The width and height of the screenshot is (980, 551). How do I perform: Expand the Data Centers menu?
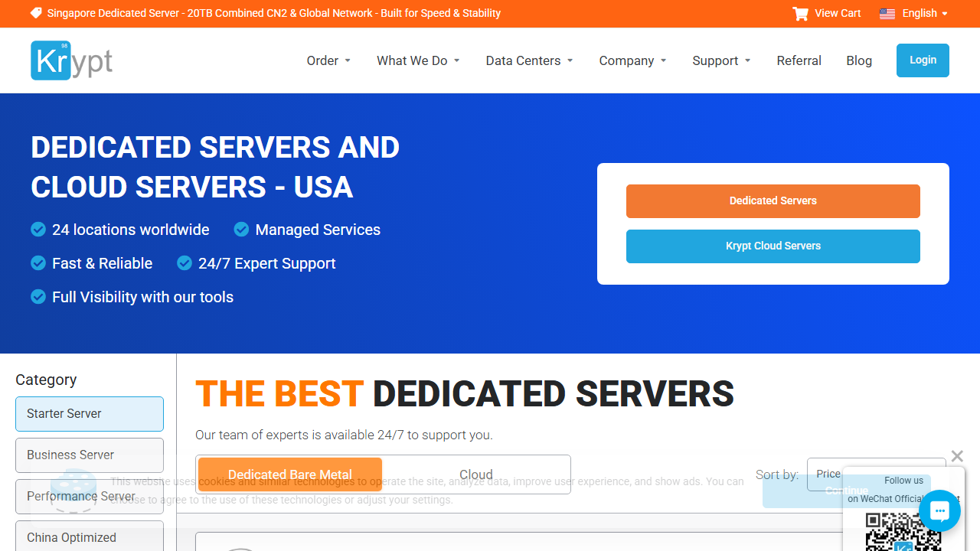(x=530, y=60)
